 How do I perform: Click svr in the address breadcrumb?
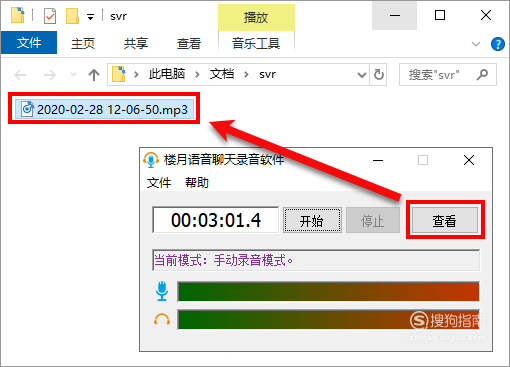click(267, 74)
